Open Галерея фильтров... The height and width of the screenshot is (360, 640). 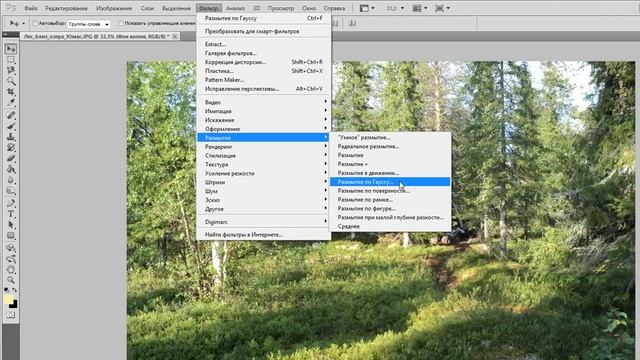point(263,53)
